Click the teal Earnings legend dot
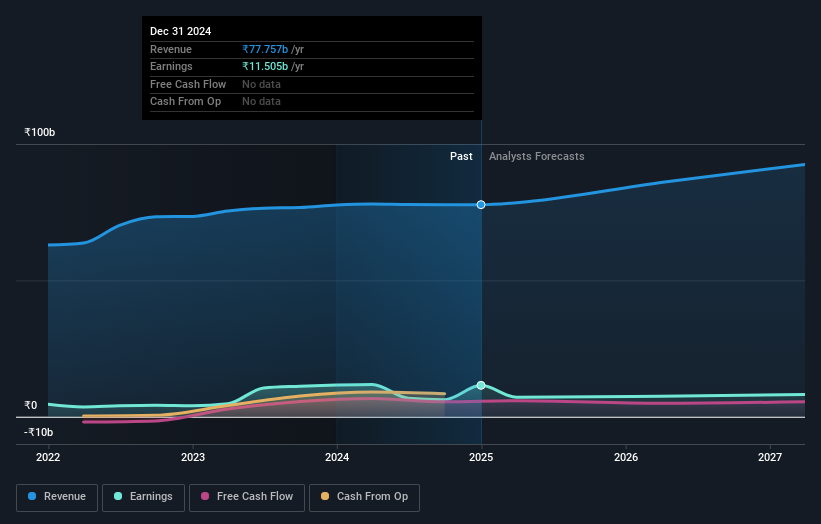 click(118, 496)
